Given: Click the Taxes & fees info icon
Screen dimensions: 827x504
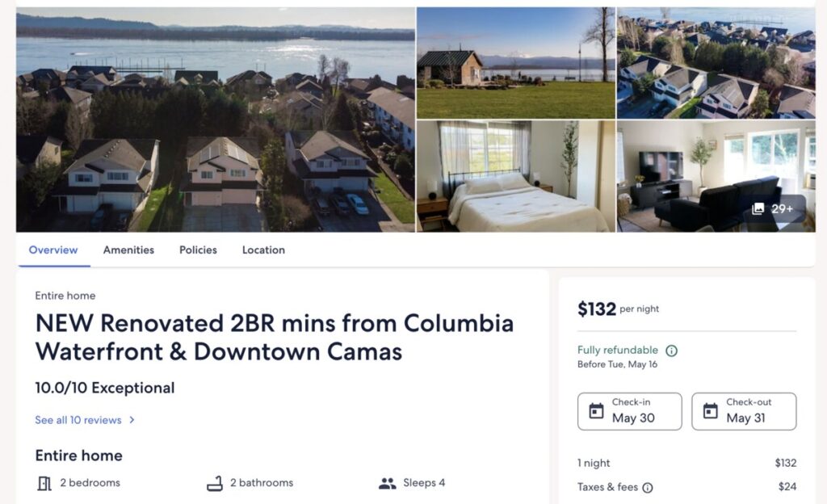Looking at the screenshot, I should tap(648, 488).
